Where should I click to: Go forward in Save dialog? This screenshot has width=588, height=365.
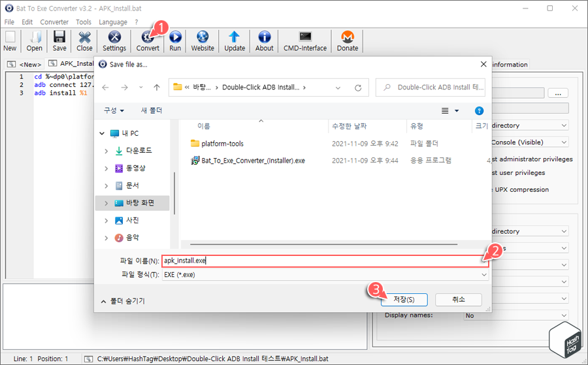coord(124,87)
